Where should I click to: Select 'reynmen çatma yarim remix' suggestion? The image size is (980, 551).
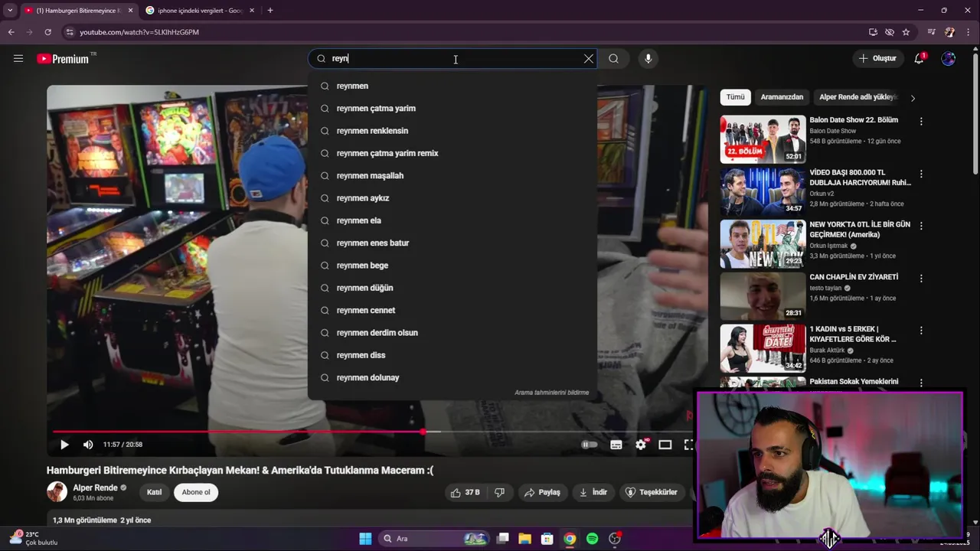452,153
